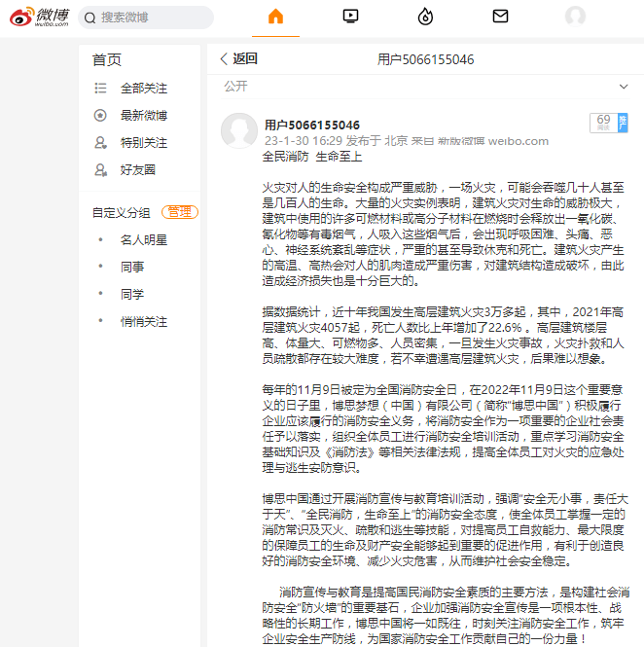Click the Weibo logo
Image resolution: width=644 pixels, height=647 pixels.
(40, 17)
